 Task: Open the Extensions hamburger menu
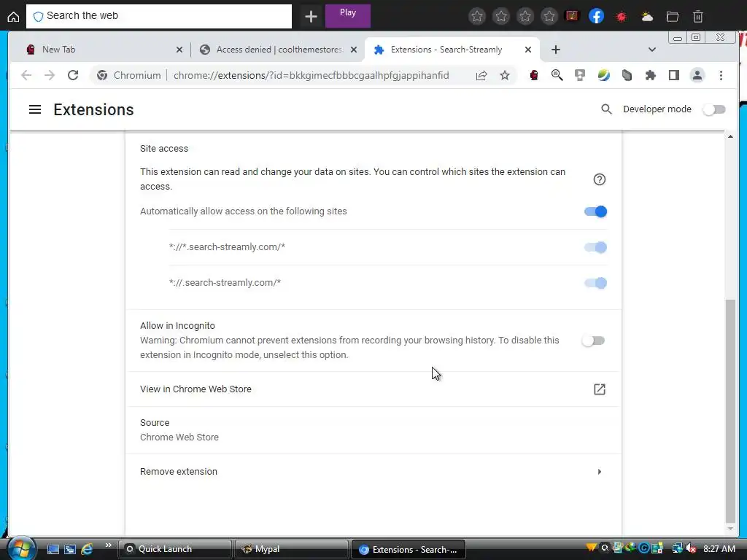point(35,109)
